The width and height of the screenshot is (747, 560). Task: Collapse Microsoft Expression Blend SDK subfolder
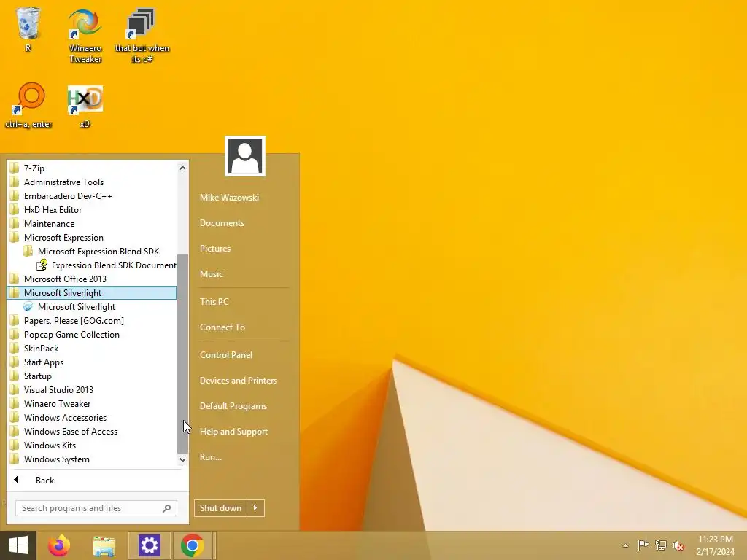coord(91,251)
